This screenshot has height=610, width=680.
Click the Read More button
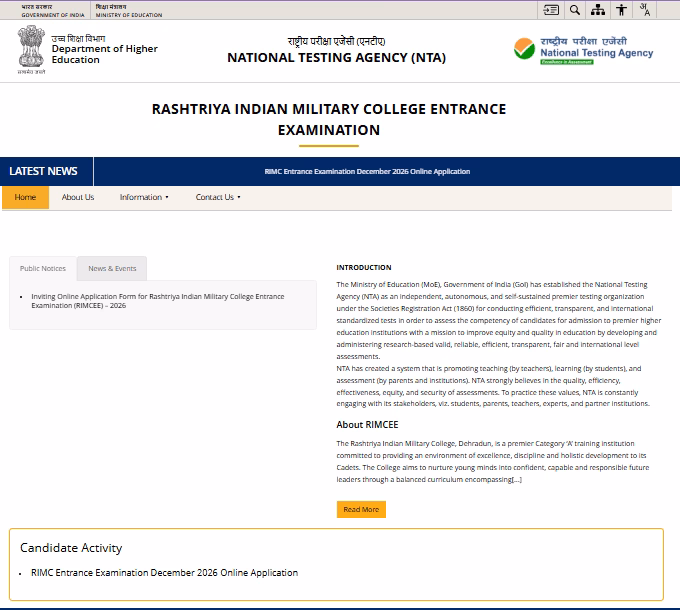coord(361,509)
